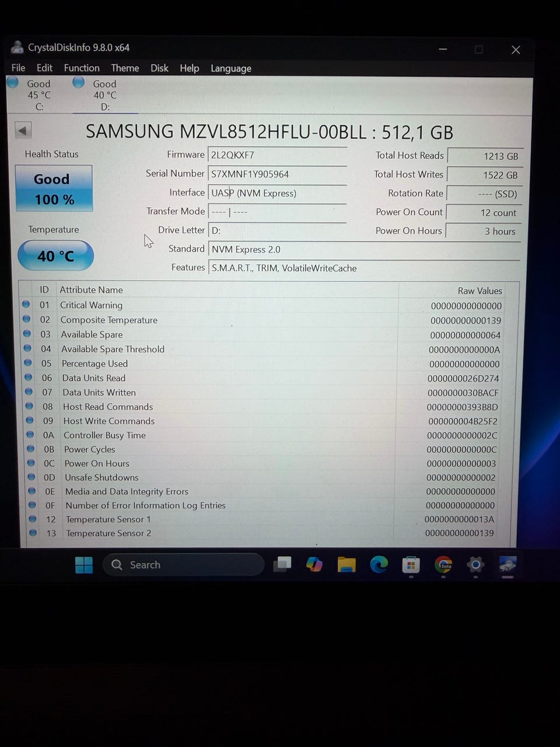Click the Features field with S.M.A.R.T., TRIM
Viewport: 560px width, 747px height.
click(x=365, y=268)
